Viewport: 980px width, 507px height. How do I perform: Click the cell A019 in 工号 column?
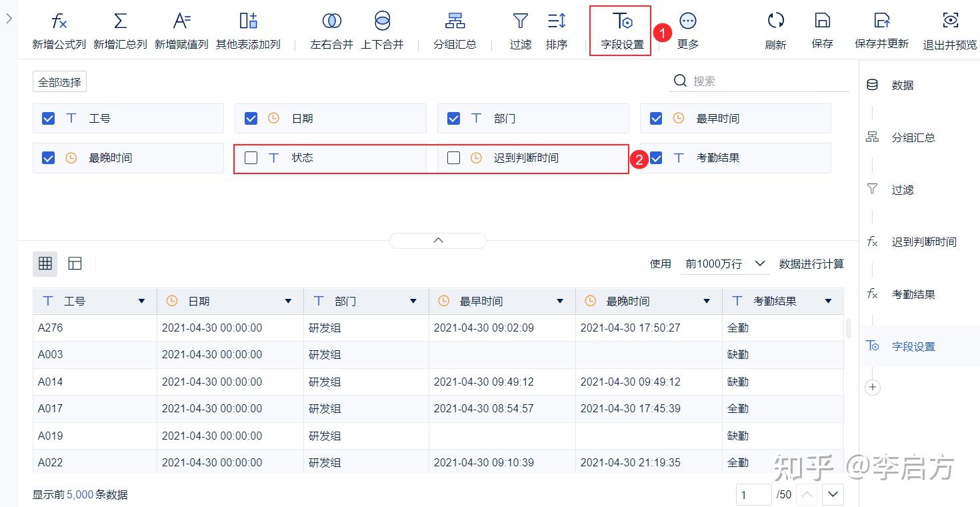(x=95, y=436)
